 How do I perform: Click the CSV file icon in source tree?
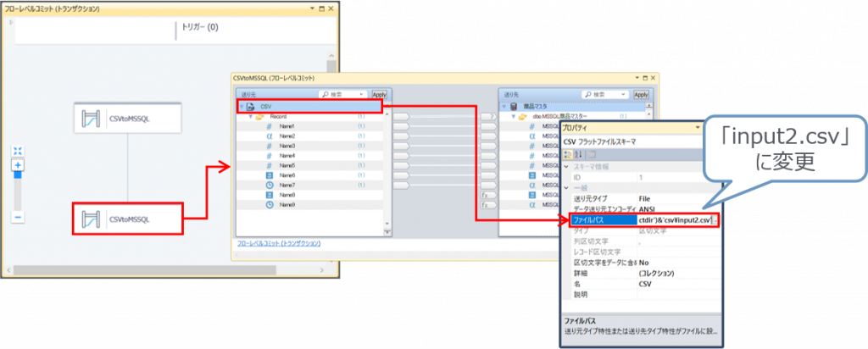pyautogui.click(x=252, y=107)
